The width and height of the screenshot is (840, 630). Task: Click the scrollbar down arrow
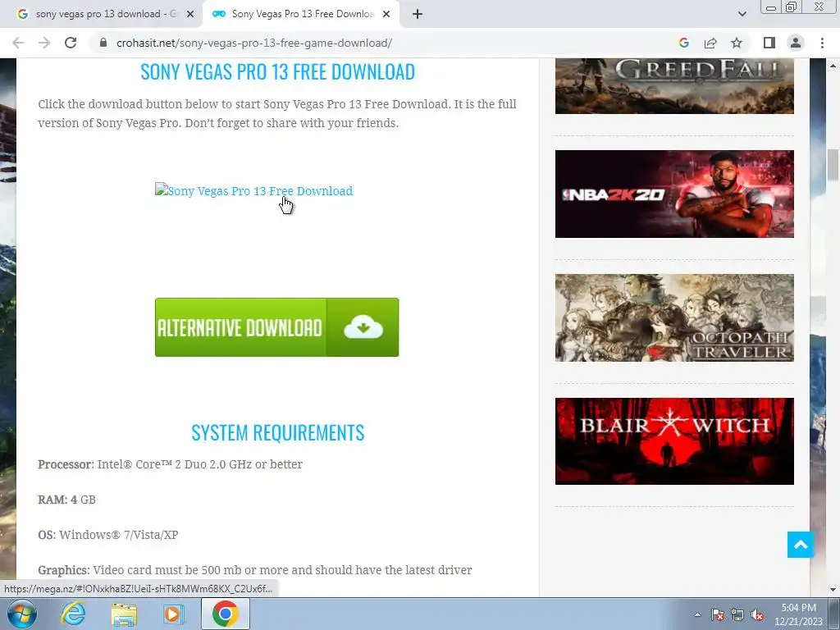coord(833,590)
